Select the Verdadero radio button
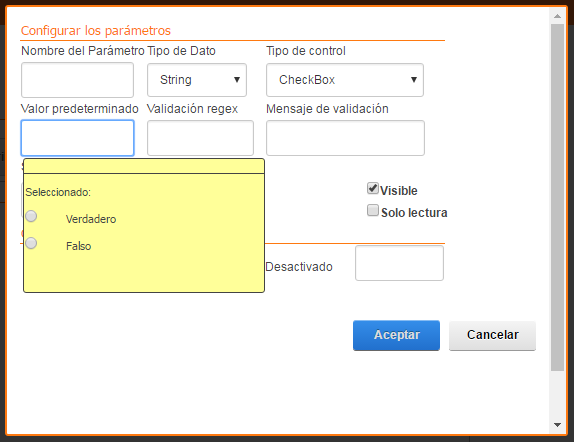574x442 pixels. click(31, 216)
